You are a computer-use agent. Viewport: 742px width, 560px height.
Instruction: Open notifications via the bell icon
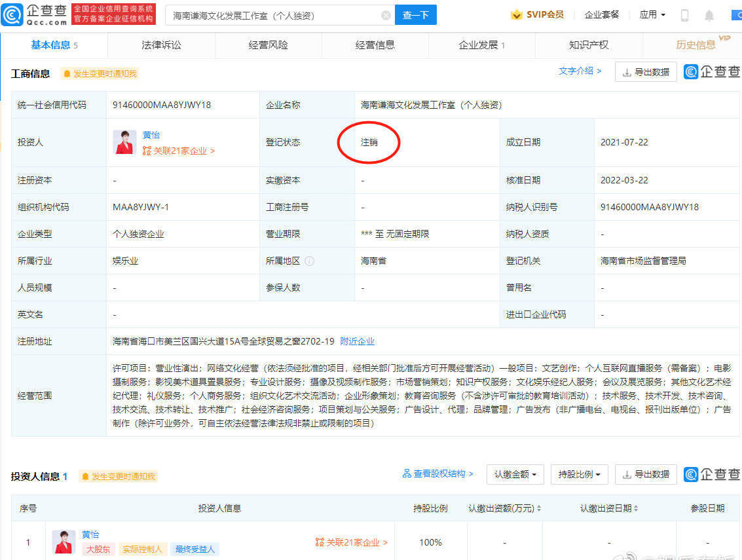[x=709, y=16]
